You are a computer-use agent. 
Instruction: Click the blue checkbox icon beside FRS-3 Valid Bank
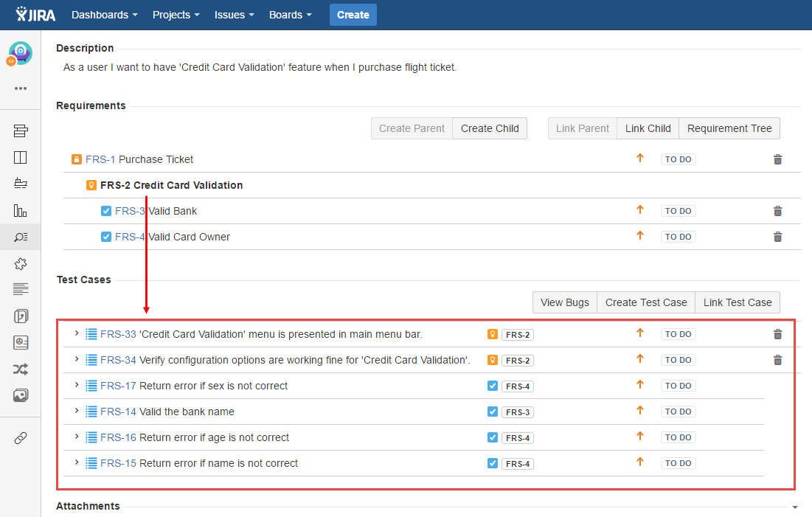point(106,211)
